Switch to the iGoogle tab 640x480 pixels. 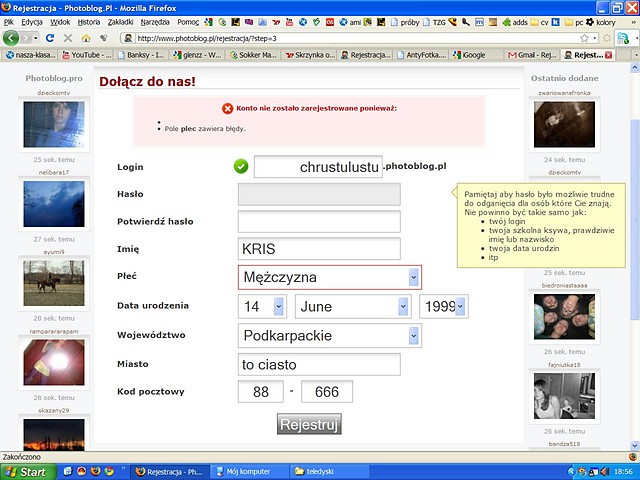click(476, 55)
